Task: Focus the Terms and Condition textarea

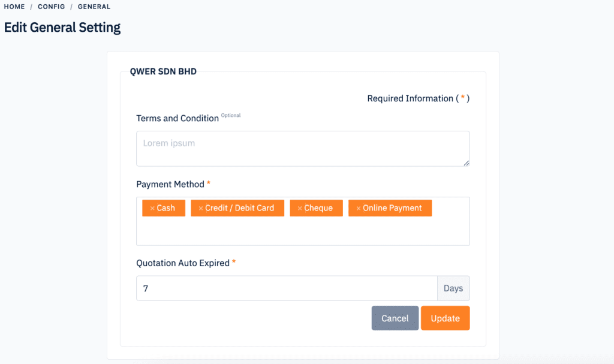Action: tap(303, 149)
